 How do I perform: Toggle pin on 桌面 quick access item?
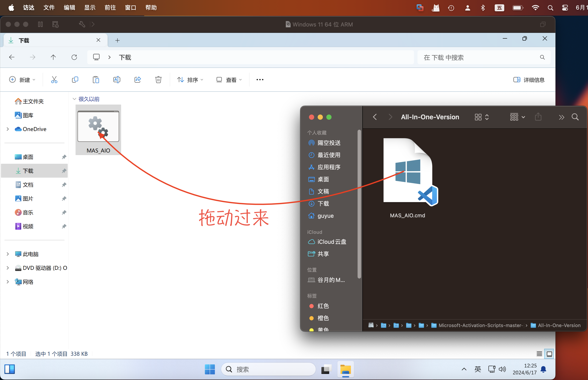pyautogui.click(x=64, y=157)
